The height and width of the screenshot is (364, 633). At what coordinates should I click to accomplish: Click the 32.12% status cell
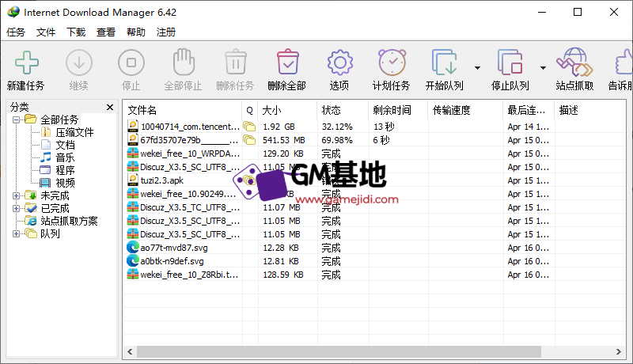pyautogui.click(x=337, y=127)
